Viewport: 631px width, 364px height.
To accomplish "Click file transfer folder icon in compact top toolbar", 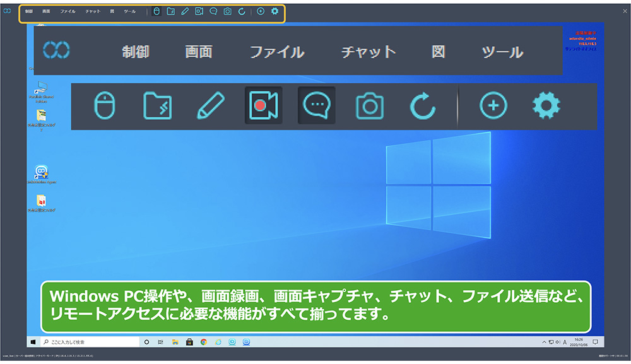I will 170,11.
